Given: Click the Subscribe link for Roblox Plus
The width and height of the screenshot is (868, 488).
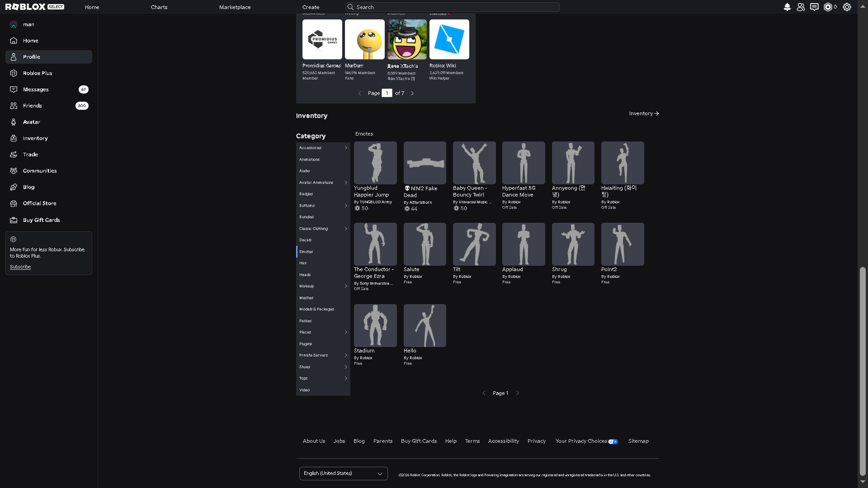Looking at the screenshot, I should click(x=20, y=267).
